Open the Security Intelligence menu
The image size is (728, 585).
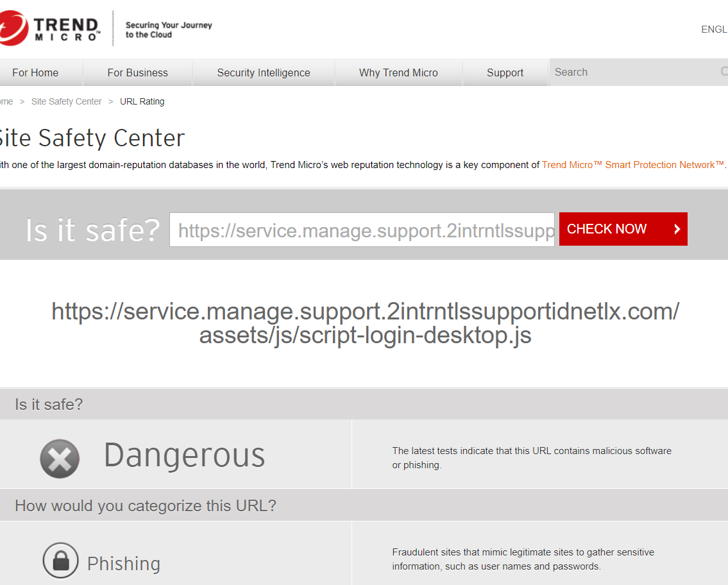[264, 73]
